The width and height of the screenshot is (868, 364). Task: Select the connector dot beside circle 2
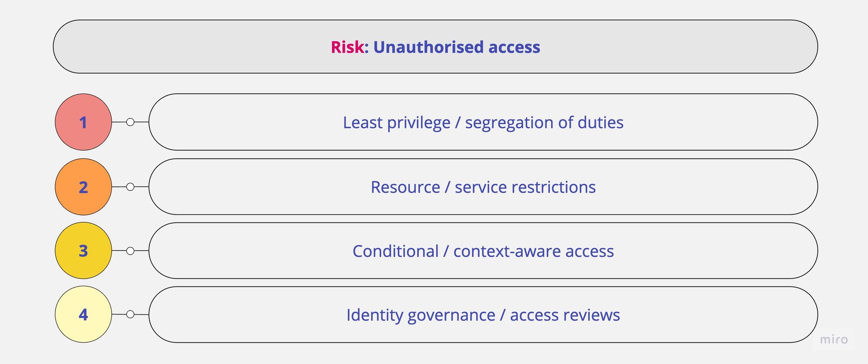pyautogui.click(x=130, y=187)
